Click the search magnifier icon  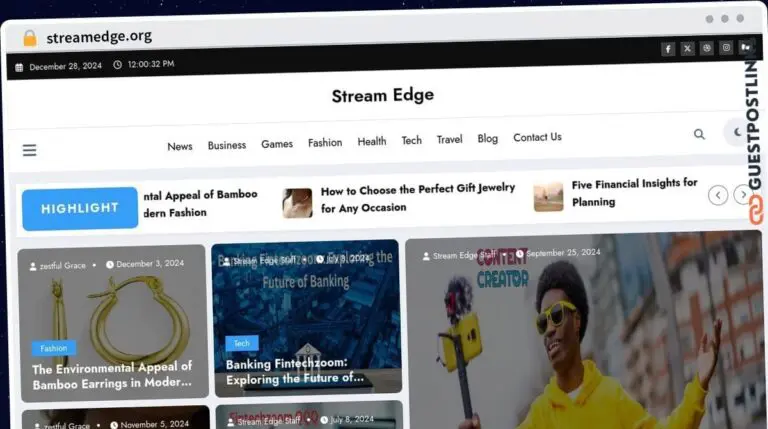tap(699, 133)
